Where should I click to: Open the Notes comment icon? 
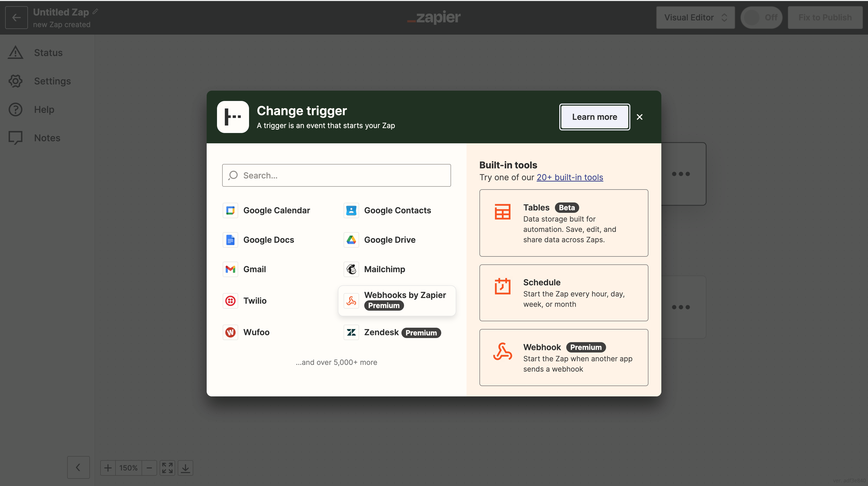click(x=16, y=138)
